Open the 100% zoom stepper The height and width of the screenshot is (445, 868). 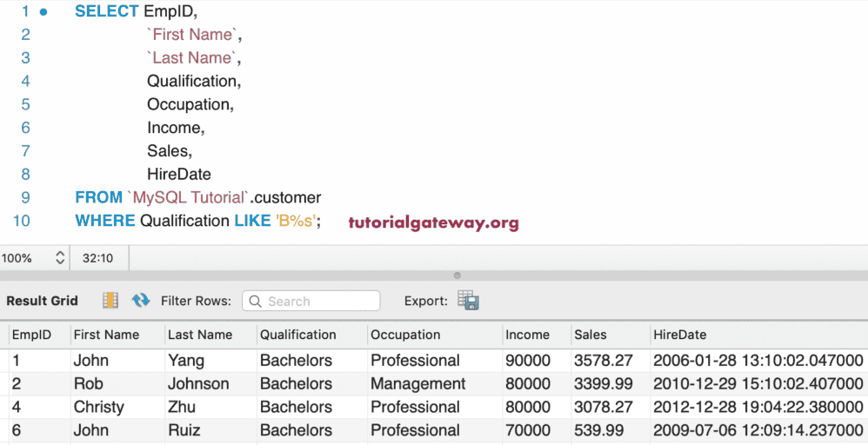click(x=60, y=258)
